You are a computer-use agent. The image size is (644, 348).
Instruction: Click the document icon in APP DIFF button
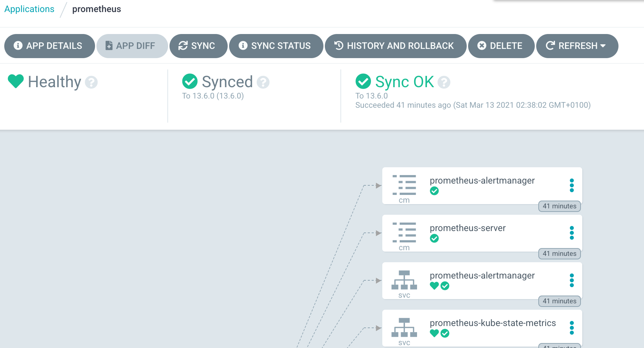(x=109, y=45)
